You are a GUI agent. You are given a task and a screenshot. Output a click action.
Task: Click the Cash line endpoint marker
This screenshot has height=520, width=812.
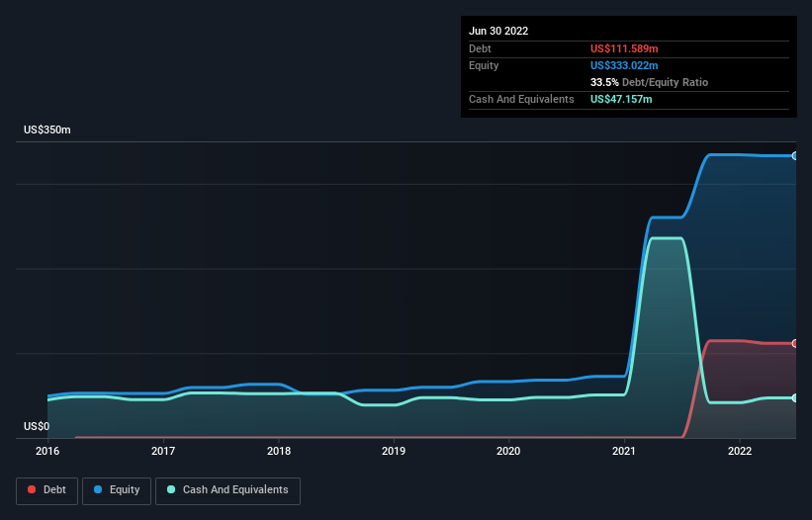[795, 397]
